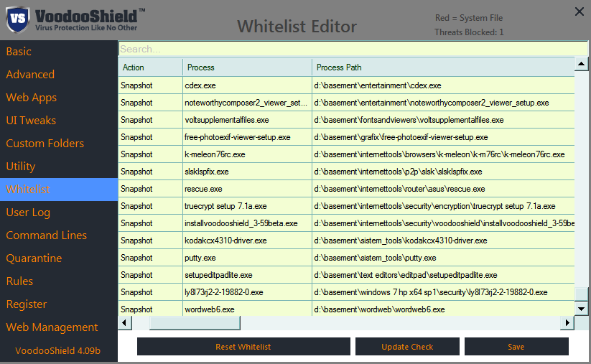Select the Whitelist tab
591x364 pixels.
click(x=59, y=190)
